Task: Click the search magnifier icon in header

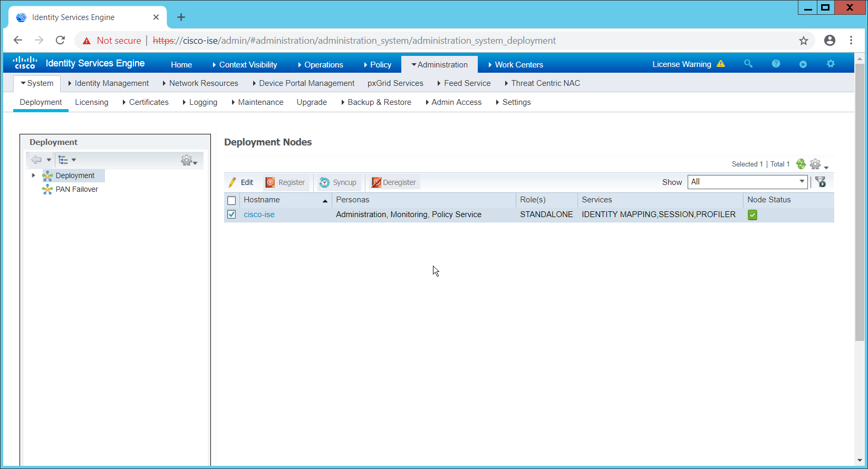Action: coord(748,64)
